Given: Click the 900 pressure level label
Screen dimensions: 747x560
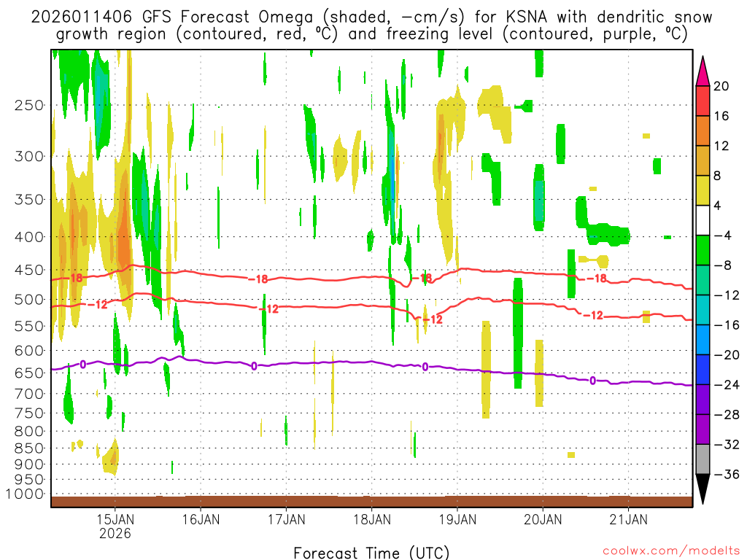Looking at the screenshot, I should tap(29, 464).
